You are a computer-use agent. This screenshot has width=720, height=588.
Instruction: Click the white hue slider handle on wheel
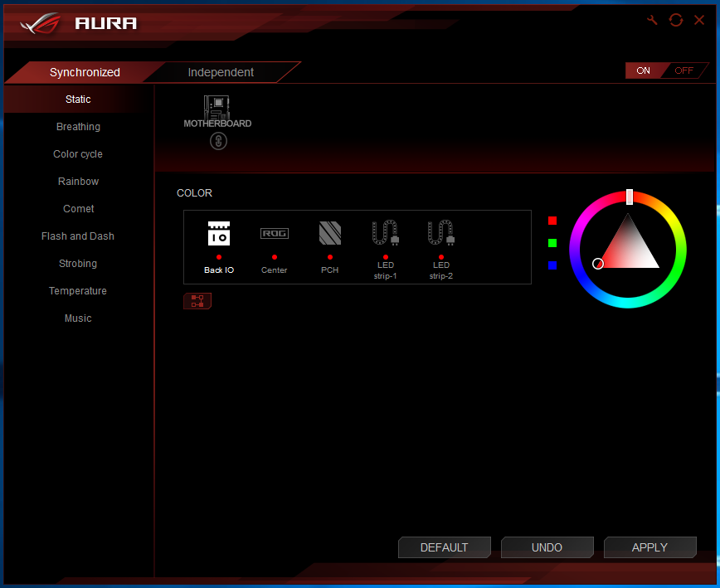630,197
